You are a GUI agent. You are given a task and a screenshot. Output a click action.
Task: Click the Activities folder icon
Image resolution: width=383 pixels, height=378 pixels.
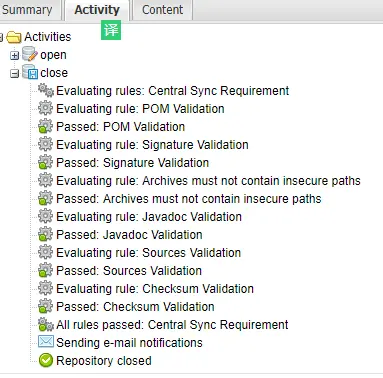(14, 37)
